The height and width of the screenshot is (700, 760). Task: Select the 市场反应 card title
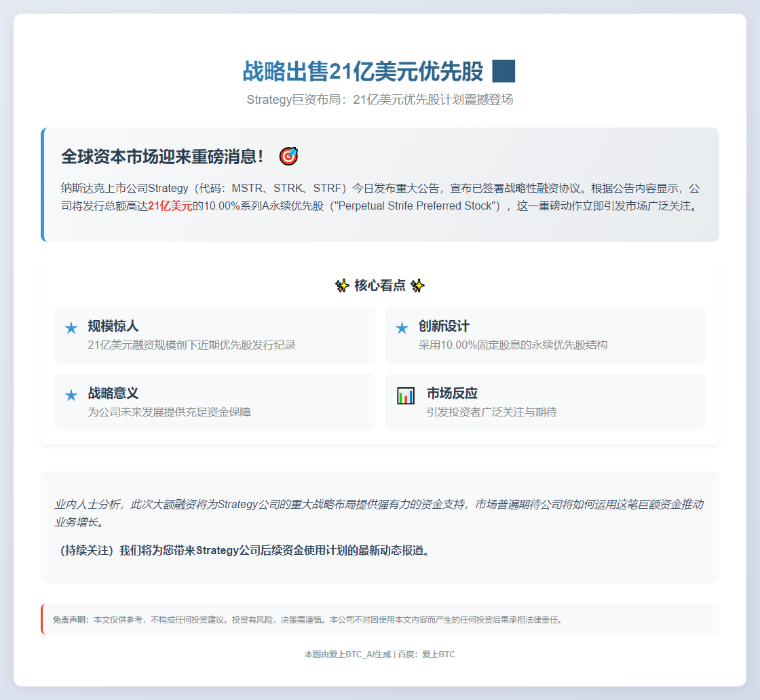[452, 393]
